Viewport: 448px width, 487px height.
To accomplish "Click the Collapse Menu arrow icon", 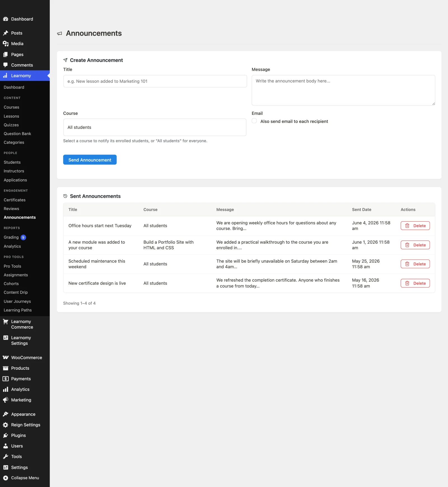I will tap(6, 478).
